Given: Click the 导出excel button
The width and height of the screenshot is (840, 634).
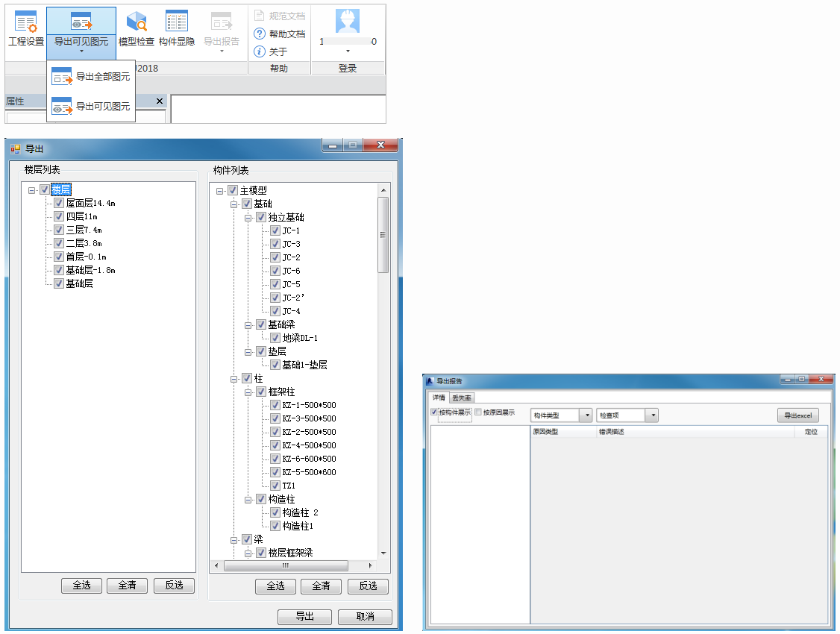Looking at the screenshot, I should 797,415.
